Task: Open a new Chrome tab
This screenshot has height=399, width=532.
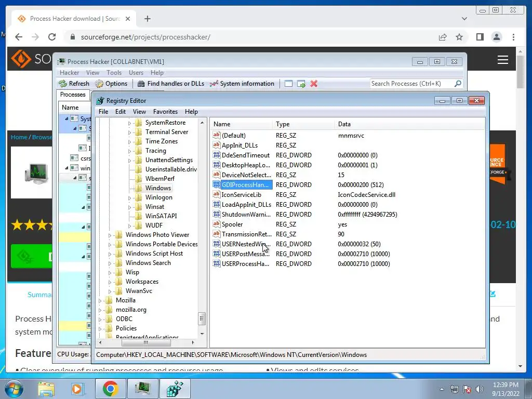Action: pos(147,19)
